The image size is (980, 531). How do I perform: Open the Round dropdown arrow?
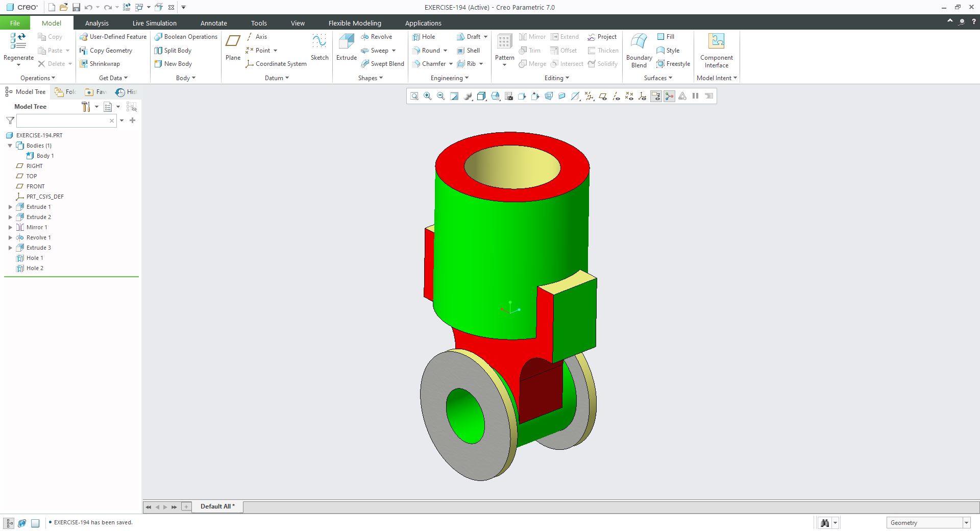[x=445, y=51]
